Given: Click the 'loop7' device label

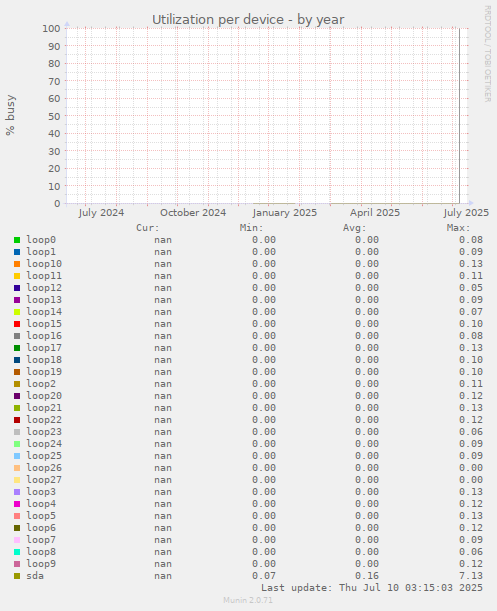Looking at the screenshot, I should pyautogui.click(x=41, y=540).
